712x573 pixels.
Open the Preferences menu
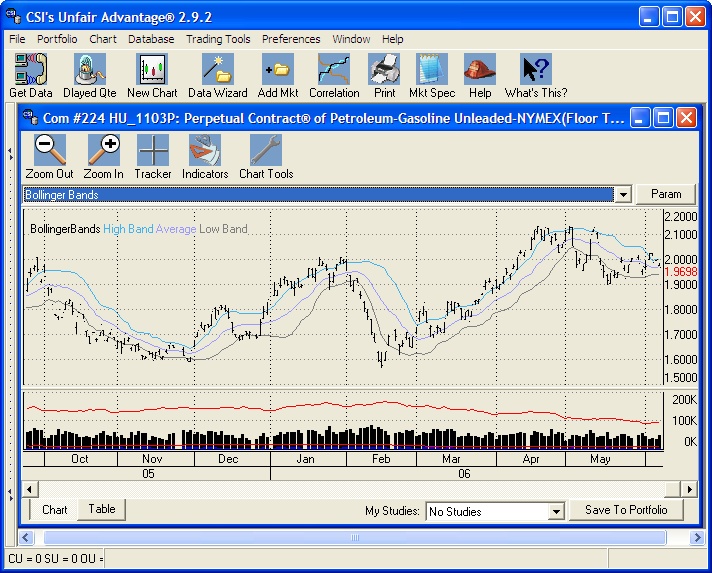[x=291, y=39]
